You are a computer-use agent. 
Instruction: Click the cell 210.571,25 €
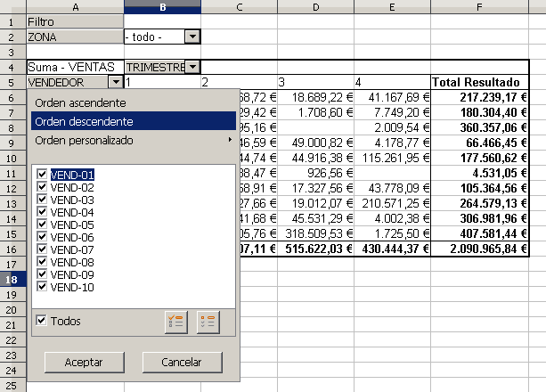pyautogui.click(x=393, y=203)
